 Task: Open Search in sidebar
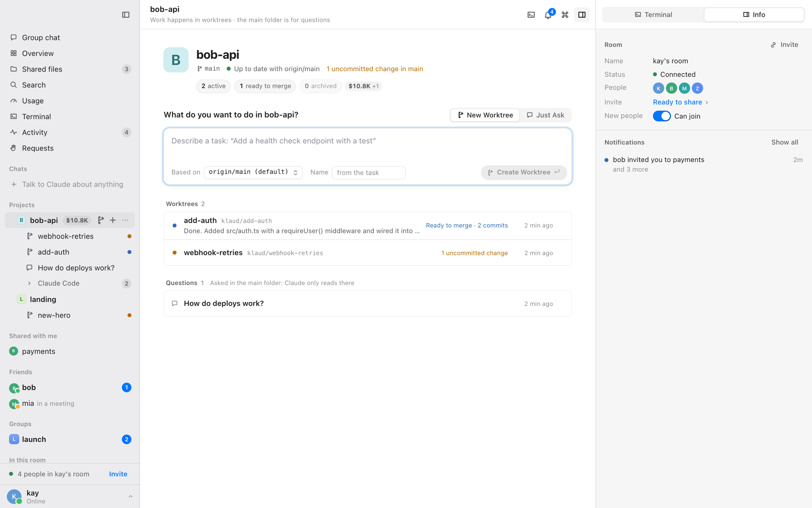[x=70, y=85]
